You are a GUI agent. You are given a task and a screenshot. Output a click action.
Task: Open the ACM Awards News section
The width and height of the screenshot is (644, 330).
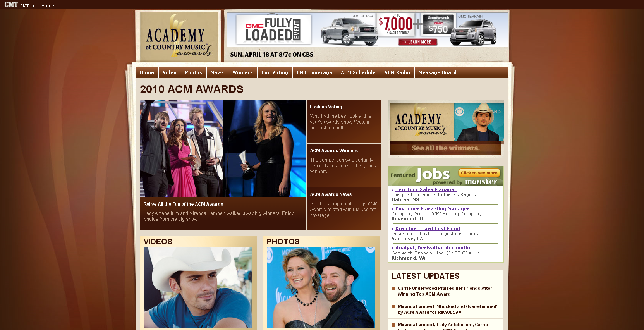tap(331, 194)
